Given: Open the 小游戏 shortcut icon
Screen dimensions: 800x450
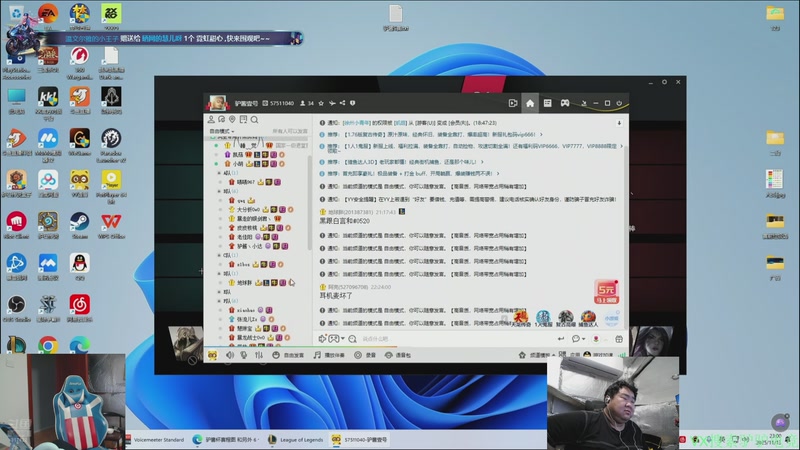Looking at the screenshot, I should pos(611,318).
